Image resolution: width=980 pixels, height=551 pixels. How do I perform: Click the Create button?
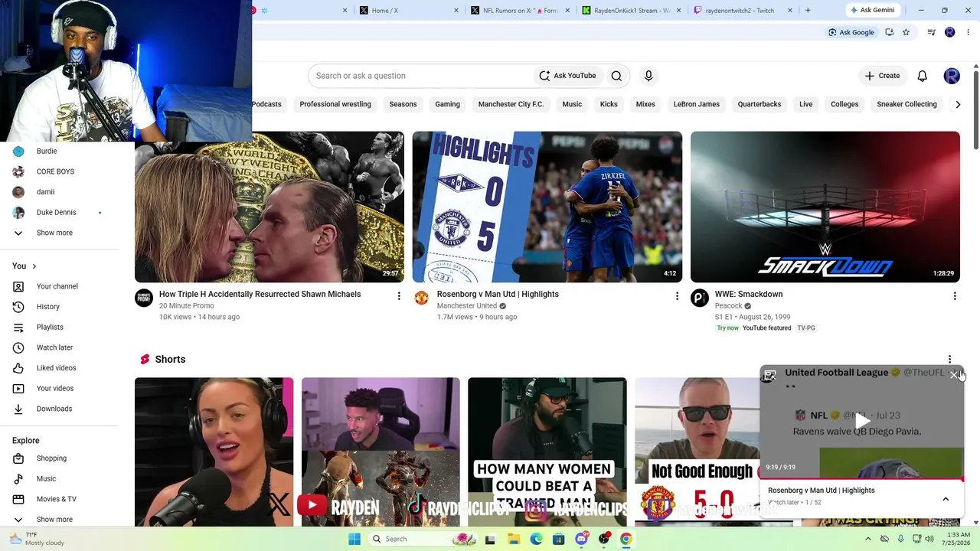coord(882,76)
